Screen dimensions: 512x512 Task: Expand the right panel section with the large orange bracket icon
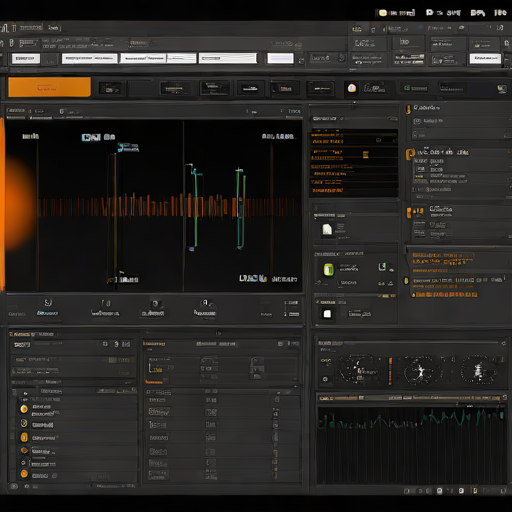coord(410,153)
